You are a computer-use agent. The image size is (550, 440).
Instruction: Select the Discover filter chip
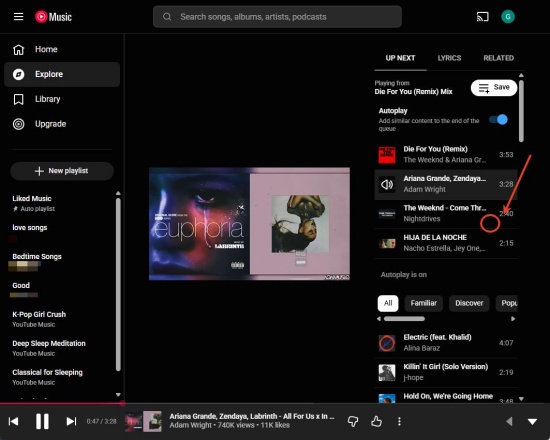pyautogui.click(x=469, y=304)
